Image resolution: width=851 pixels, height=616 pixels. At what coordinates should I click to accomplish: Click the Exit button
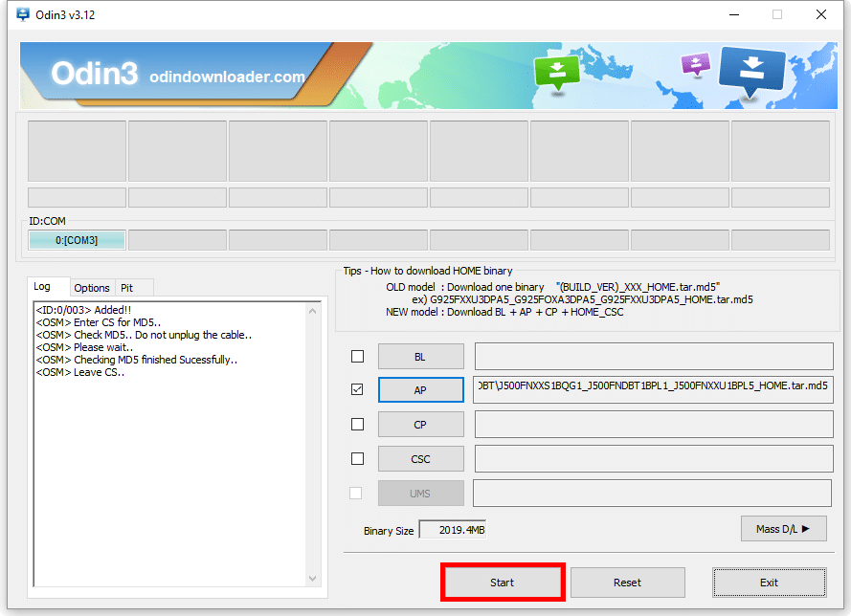coord(769,583)
